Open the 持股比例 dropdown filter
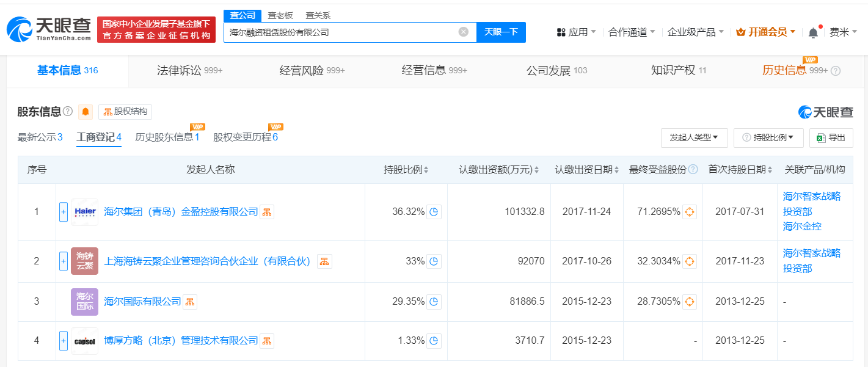Image resolution: width=868 pixels, height=367 pixels. coord(768,138)
